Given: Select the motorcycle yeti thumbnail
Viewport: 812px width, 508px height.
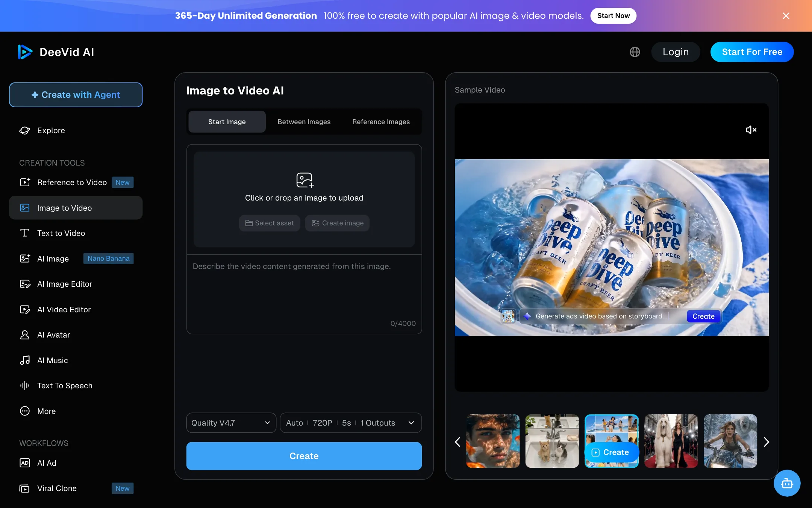Looking at the screenshot, I should [730, 441].
